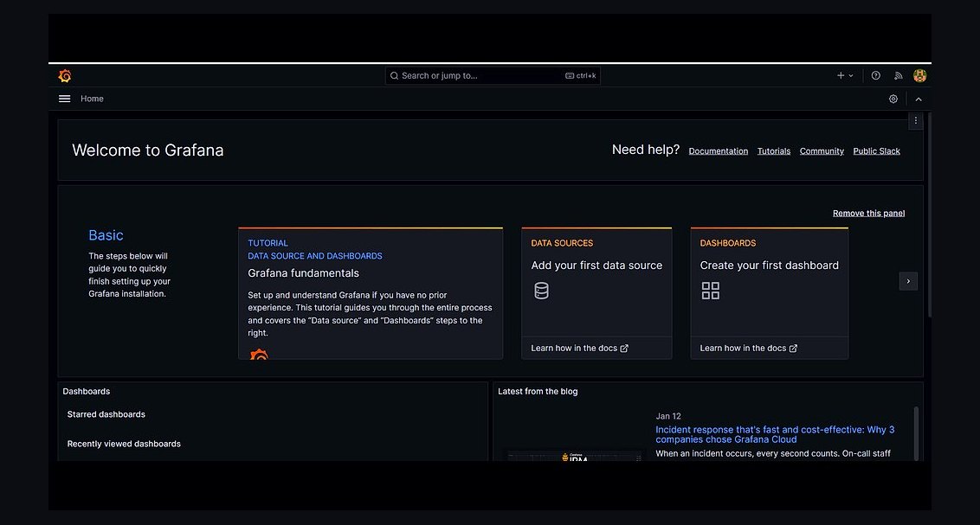Open the help question-mark icon
The image size is (980, 525).
coord(875,75)
